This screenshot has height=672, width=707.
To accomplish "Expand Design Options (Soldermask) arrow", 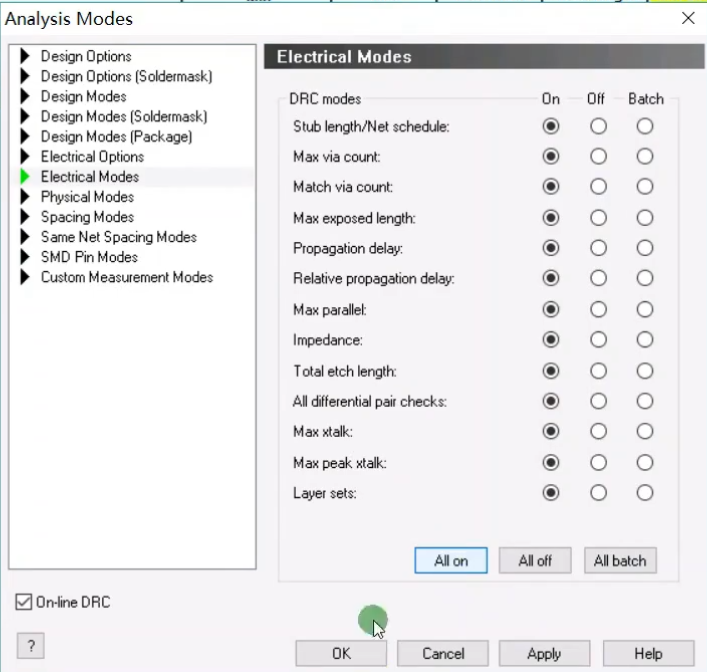I will coord(25,76).
